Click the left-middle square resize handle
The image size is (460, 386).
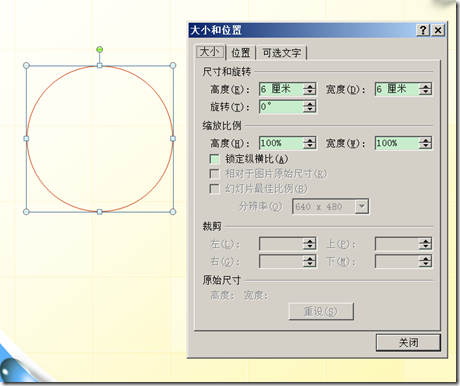coord(26,138)
